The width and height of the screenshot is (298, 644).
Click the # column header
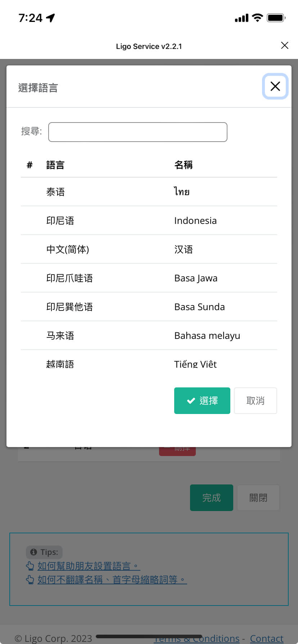coord(30,165)
